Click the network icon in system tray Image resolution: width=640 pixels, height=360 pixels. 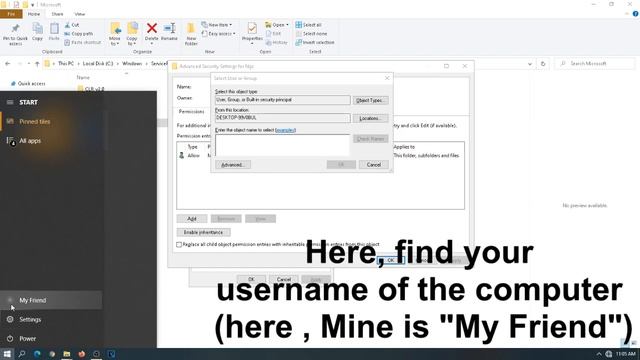(x=609, y=354)
